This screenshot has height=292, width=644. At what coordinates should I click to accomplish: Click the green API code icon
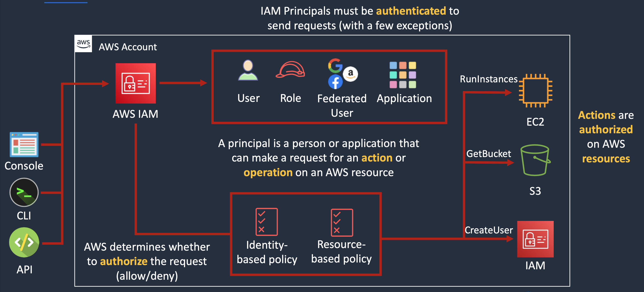point(24,242)
